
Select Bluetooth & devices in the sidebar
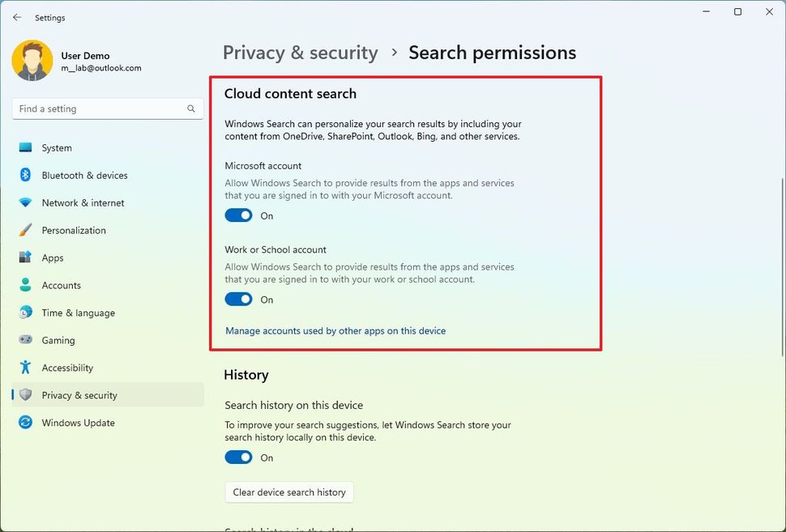click(x=84, y=175)
